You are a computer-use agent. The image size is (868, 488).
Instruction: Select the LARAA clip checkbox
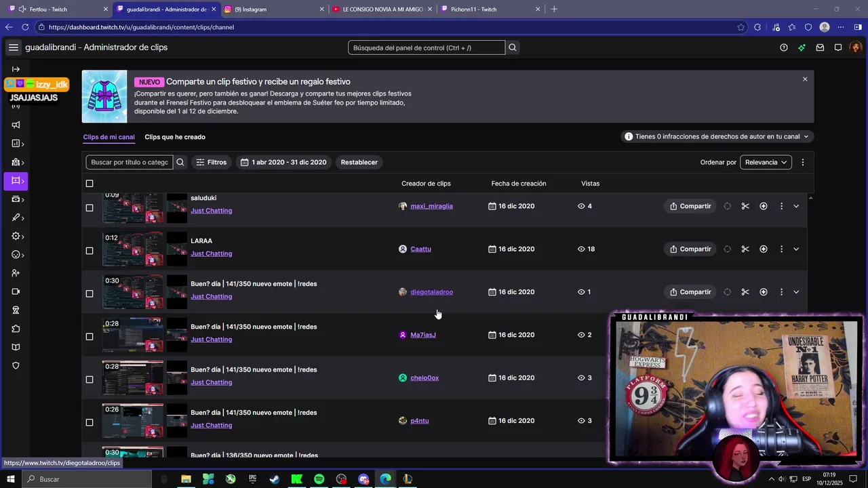pyautogui.click(x=90, y=251)
